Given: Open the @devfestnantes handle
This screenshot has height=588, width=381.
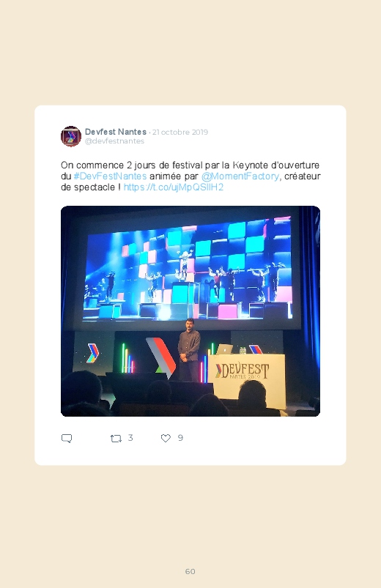Looking at the screenshot, I should (x=114, y=141).
